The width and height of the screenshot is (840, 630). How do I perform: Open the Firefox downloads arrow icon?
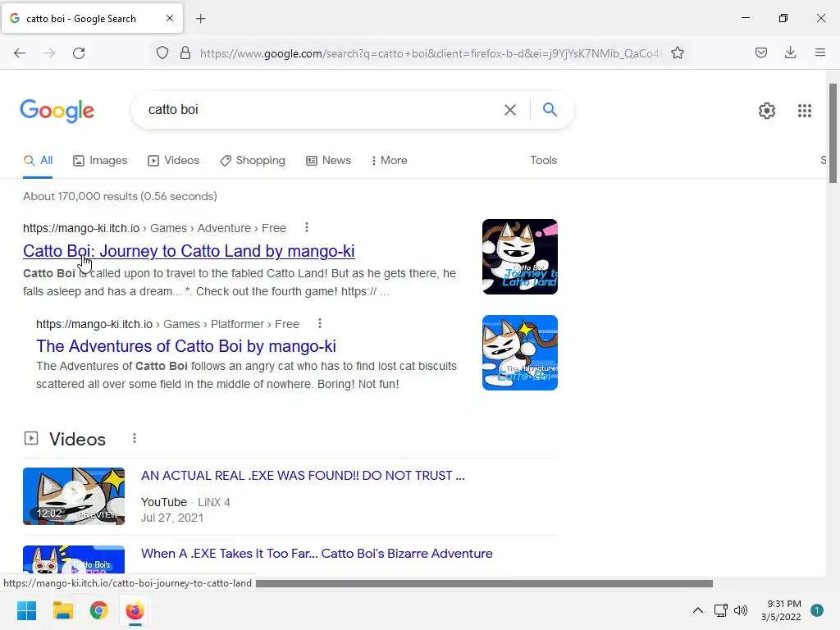pyautogui.click(x=790, y=52)
